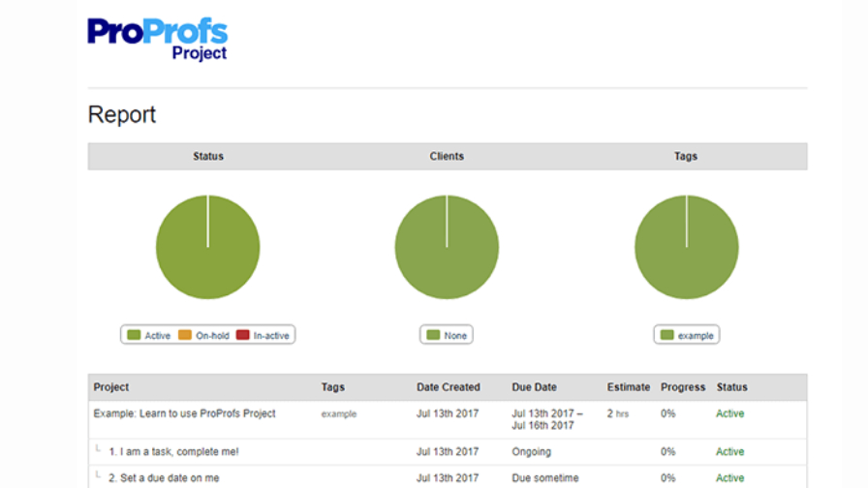This screenshot has width=868, height=488.
Task: Click 0% progress of Example project row
Action: [668, 413]
